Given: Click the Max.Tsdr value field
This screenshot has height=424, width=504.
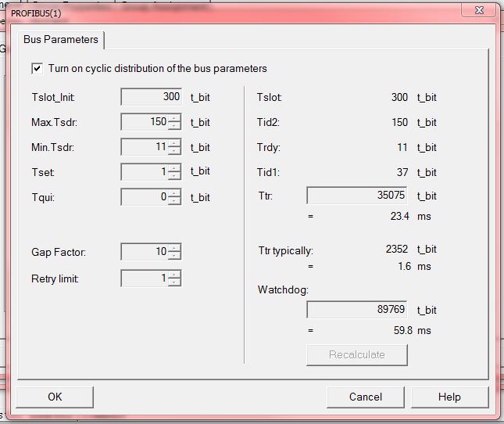Looking at the screenshot, I should [145, 121].
